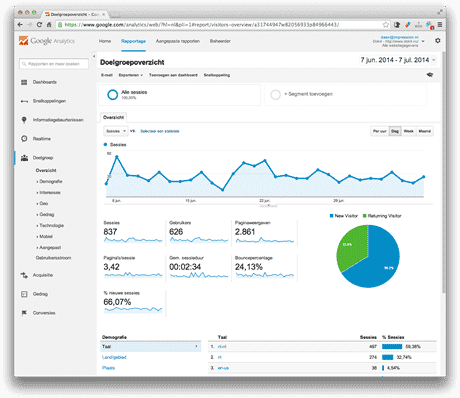
Task: Click the Informatiegebeurtenissen bulb icon
Action: pos(24,120)
